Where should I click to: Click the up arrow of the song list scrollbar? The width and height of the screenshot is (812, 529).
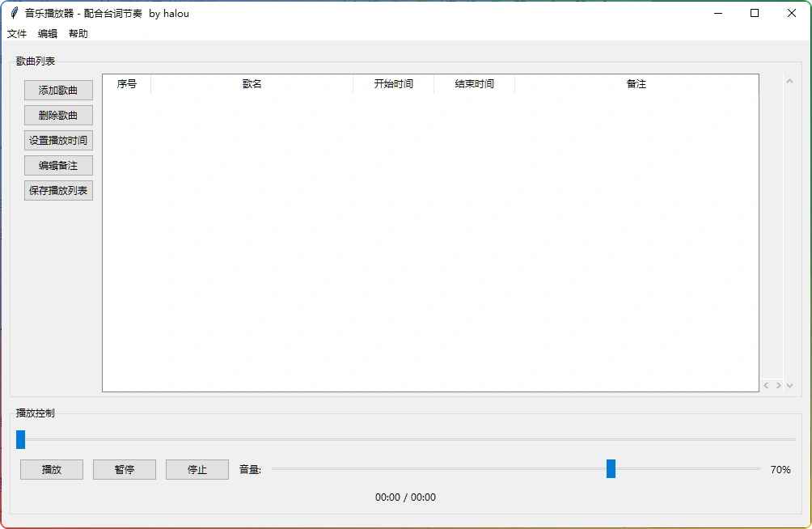click(789, 80)
